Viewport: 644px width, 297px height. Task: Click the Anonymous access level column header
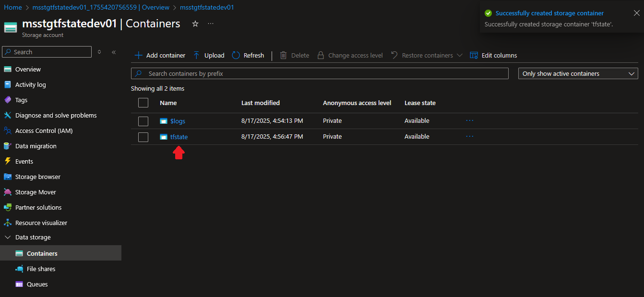coord(357,103)
